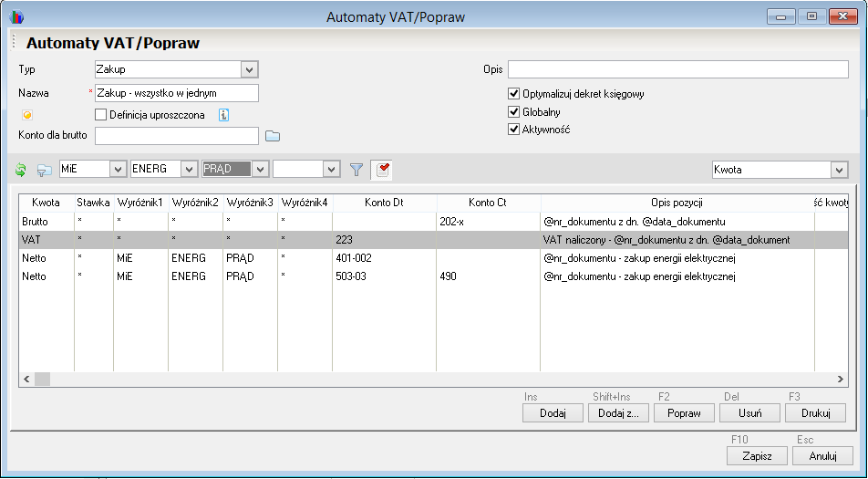868x479 pixels.
Task: Toggle the Aktywność checkbox
Action: click(513, 130)
